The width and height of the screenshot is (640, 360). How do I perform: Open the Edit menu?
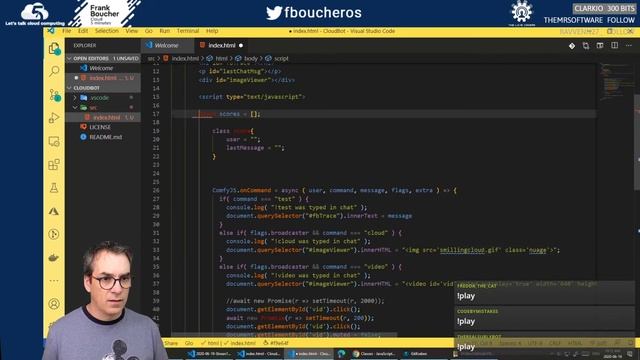(x=83, y=31)
